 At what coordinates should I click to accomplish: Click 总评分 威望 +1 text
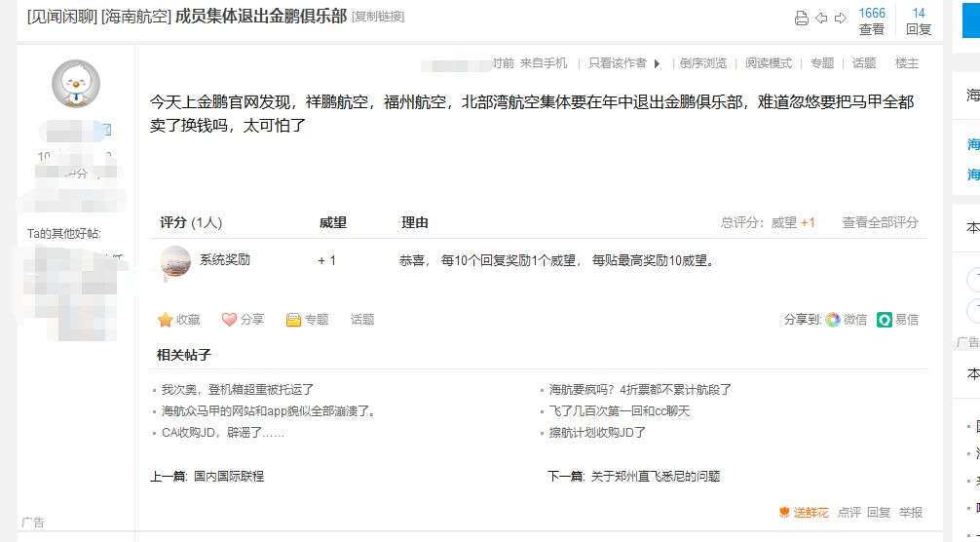pos(769,222)
